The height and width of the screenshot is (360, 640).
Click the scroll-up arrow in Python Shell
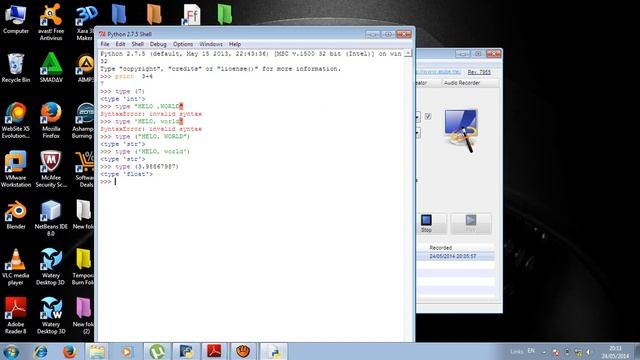pyautogui.click(x=408, y=53)
